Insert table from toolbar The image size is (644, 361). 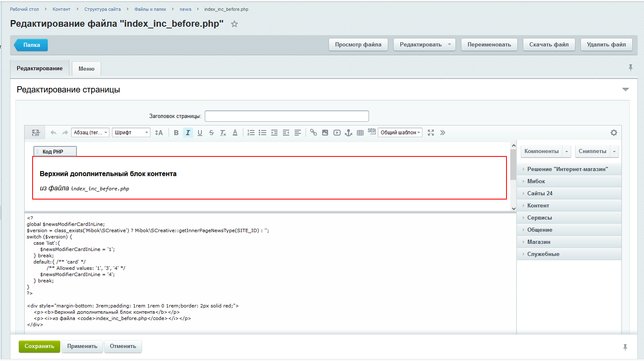[x=360, y=133]
